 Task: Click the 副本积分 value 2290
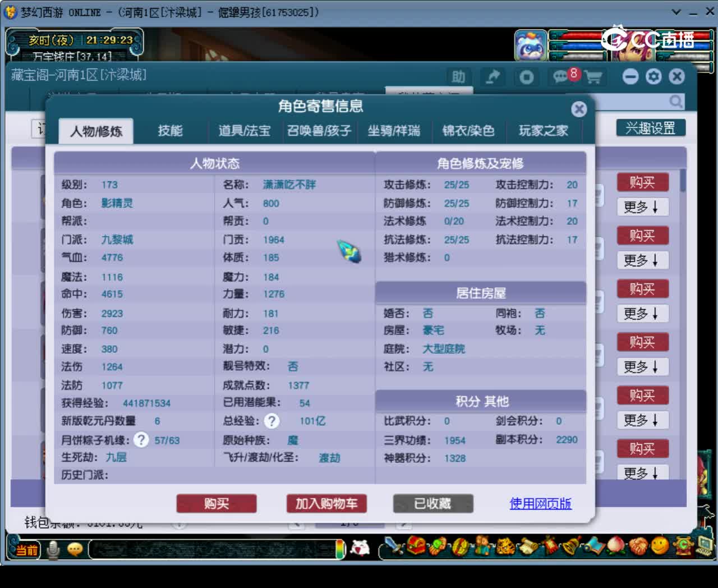pos(567,440)
